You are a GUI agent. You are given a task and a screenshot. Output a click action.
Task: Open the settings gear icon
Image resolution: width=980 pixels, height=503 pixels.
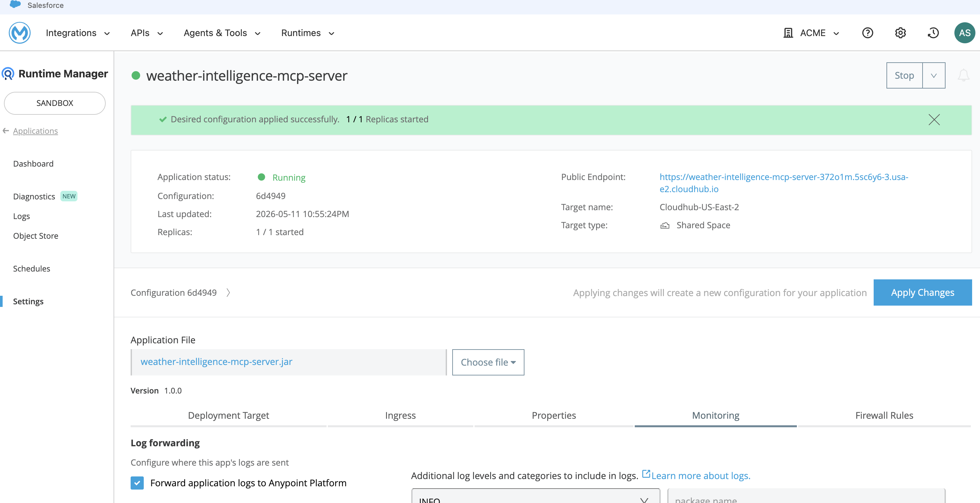pos(900,33)
